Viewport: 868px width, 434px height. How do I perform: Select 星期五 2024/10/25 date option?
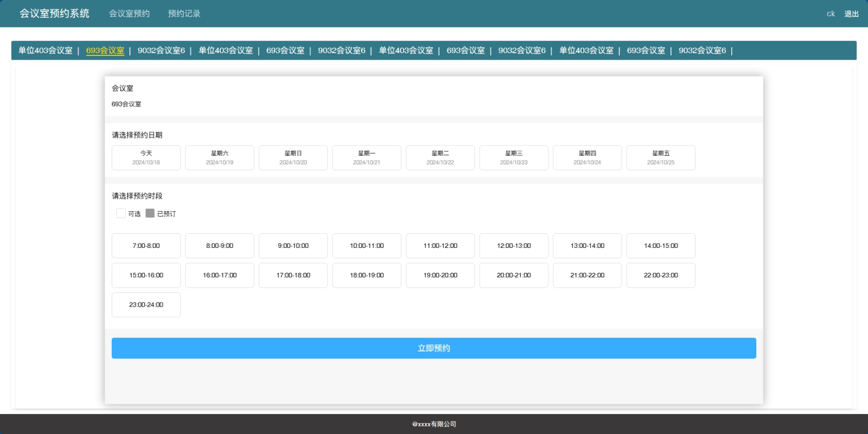pyautogui.click(x=661, y=158)
